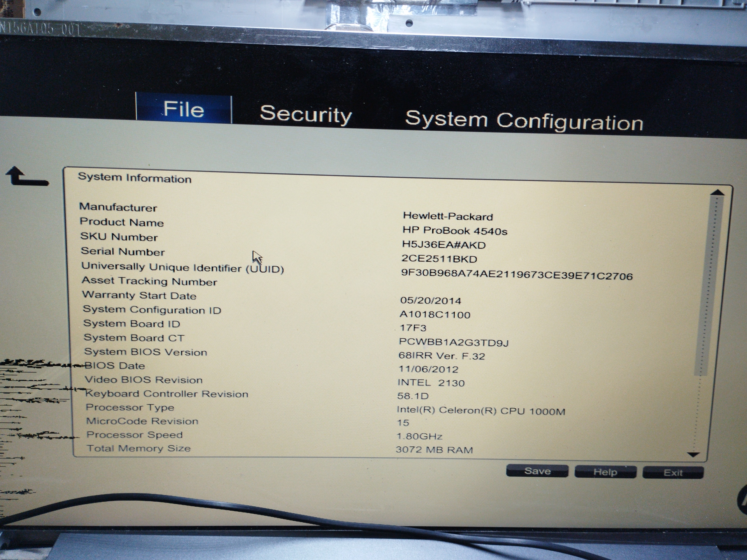This screenshot has height=560, width=747.
Task: Switch to the Security tab
Action: click(306, 114)
